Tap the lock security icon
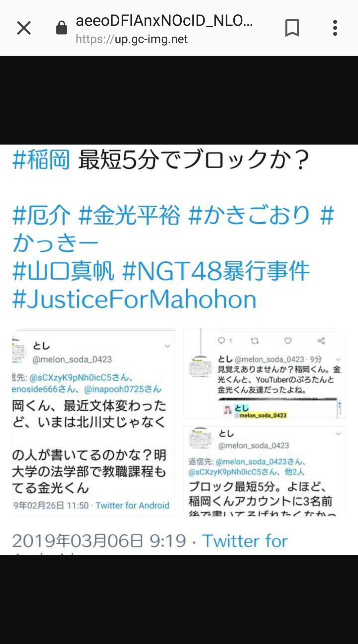 [62, 28]
